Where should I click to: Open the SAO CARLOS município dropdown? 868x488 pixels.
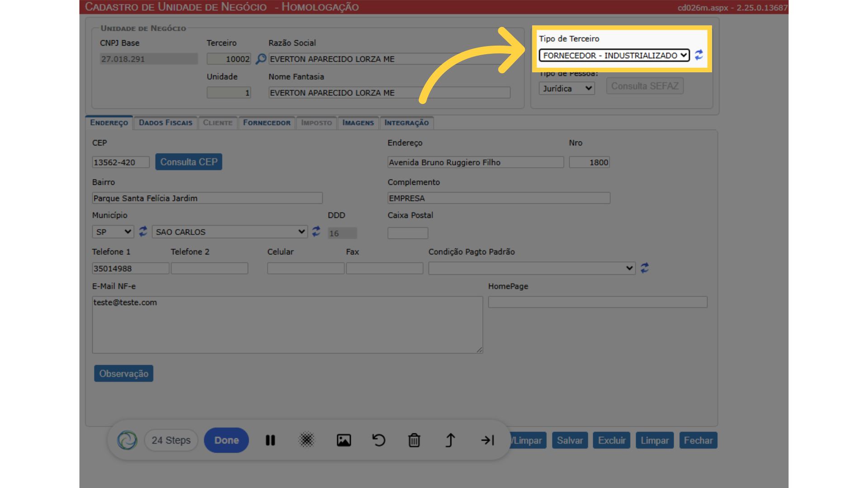point(230,232)
